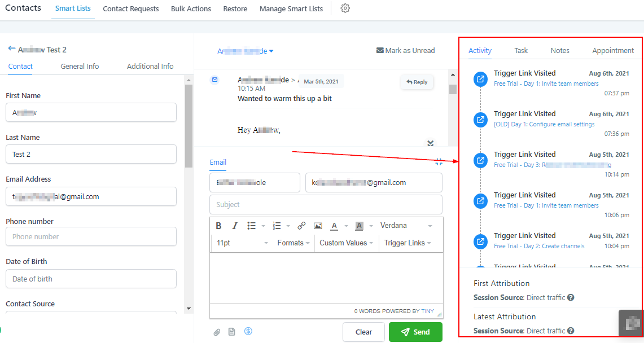
Task: Insert a hyperlink in the email
Action: click(x=301, y=226)
